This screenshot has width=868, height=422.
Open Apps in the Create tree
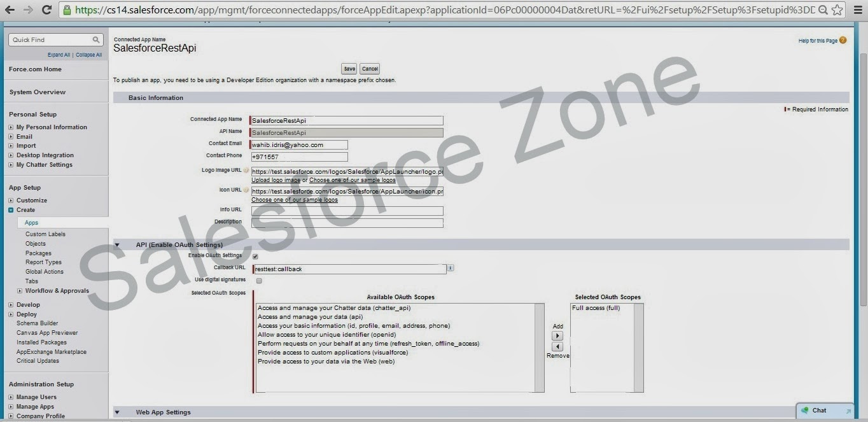click(31, 223)
